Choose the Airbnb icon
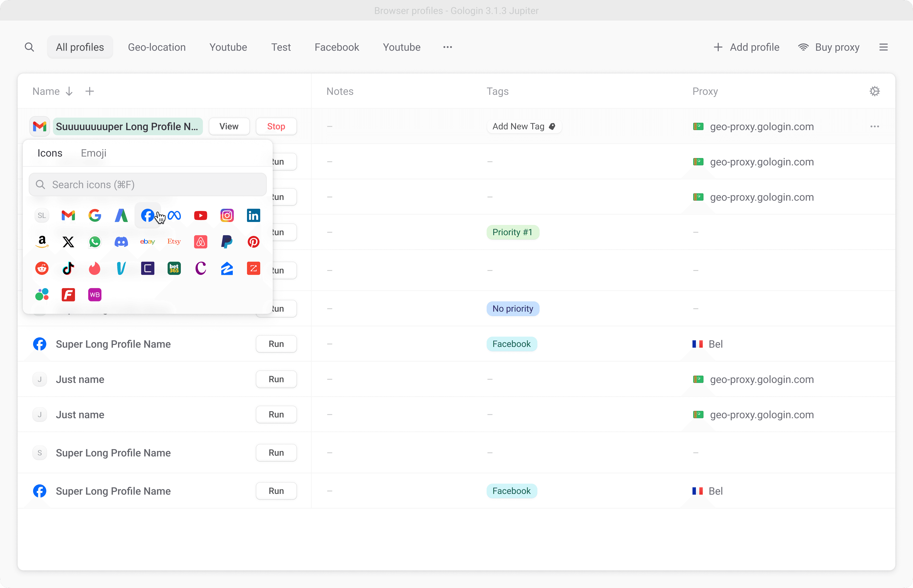Viewport: 913px width, 588px height. tap(200, 242)
